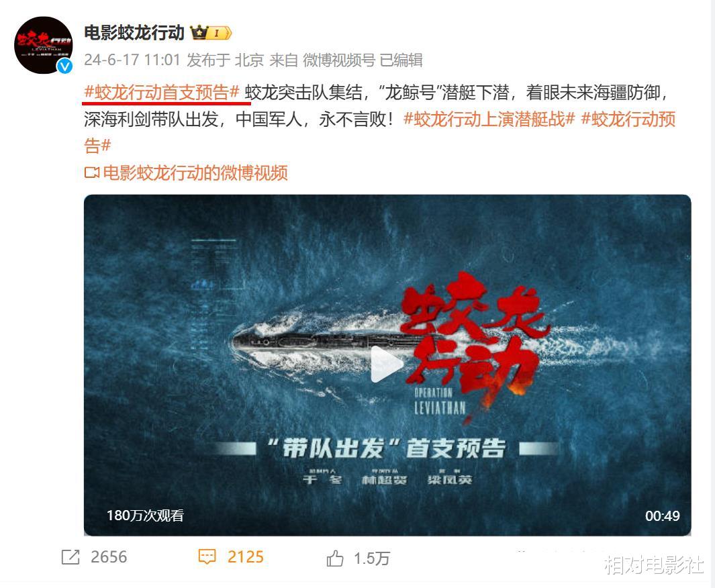Click the gold crown membership badge
The image size is (715, 588).
click(x=211, y=33)
